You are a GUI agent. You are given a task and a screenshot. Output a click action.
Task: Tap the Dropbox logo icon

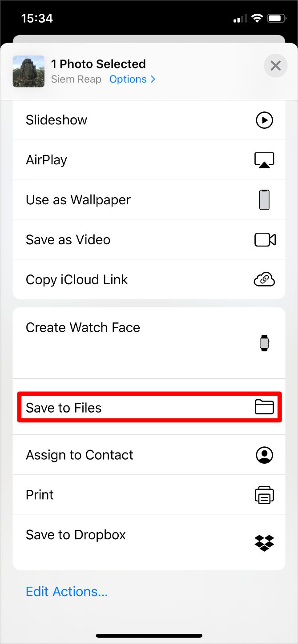[x=264, y=543]
